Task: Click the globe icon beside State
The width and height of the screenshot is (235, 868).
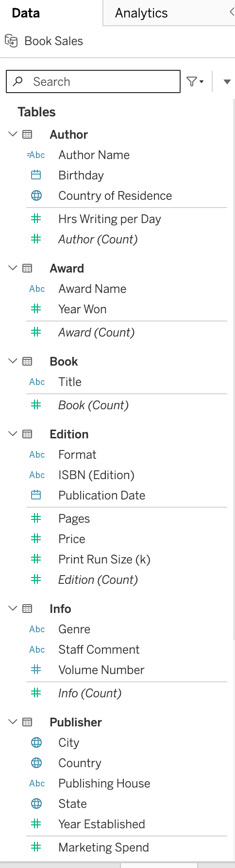Action: (36, 804)
